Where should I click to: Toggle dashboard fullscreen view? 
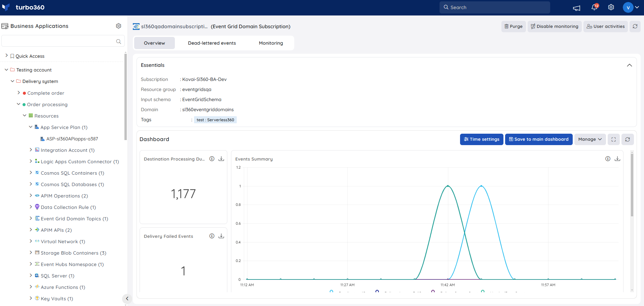coord(614,139)
